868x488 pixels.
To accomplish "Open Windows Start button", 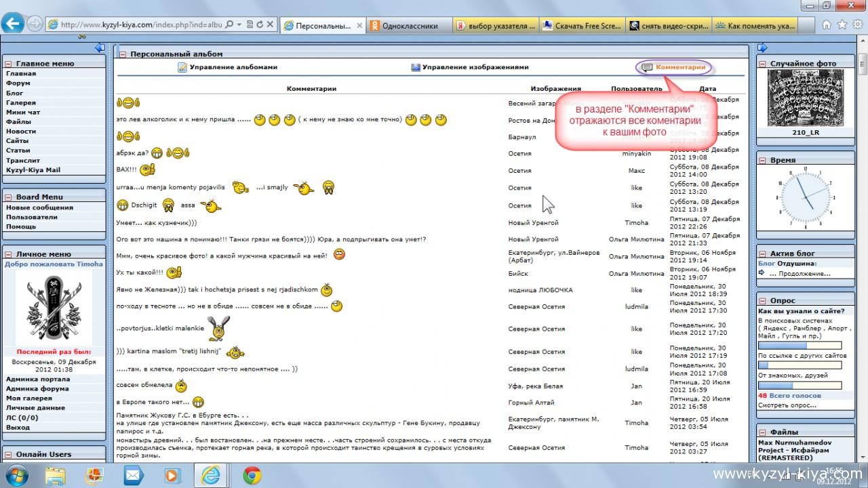I will click(x=16, y=475).
